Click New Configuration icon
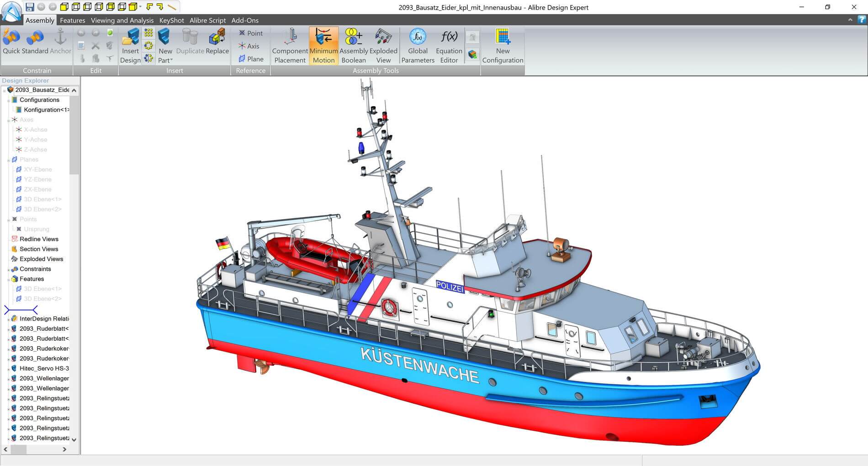The image size is (868, 466). pyautogui.click(x=503, y=46)
